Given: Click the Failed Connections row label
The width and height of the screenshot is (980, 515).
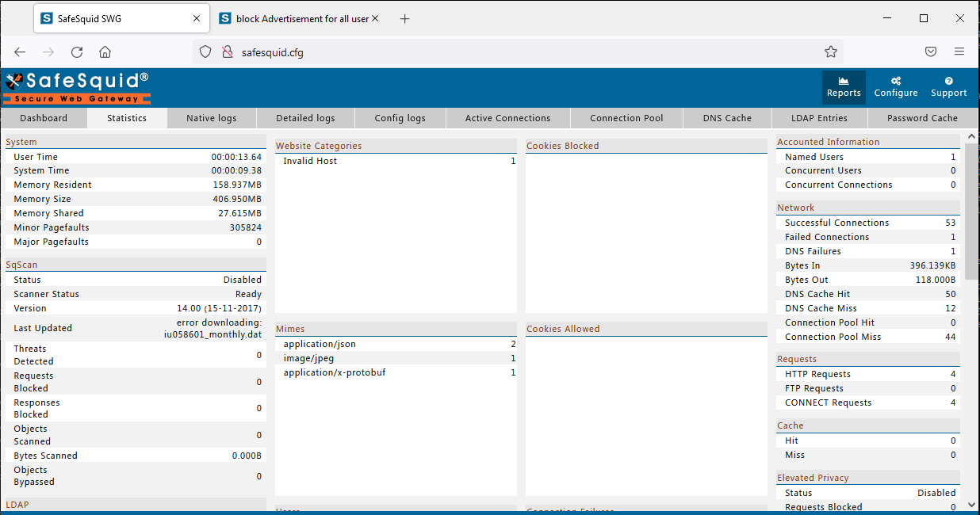Looking at the screenshot, I should (827, 237).
